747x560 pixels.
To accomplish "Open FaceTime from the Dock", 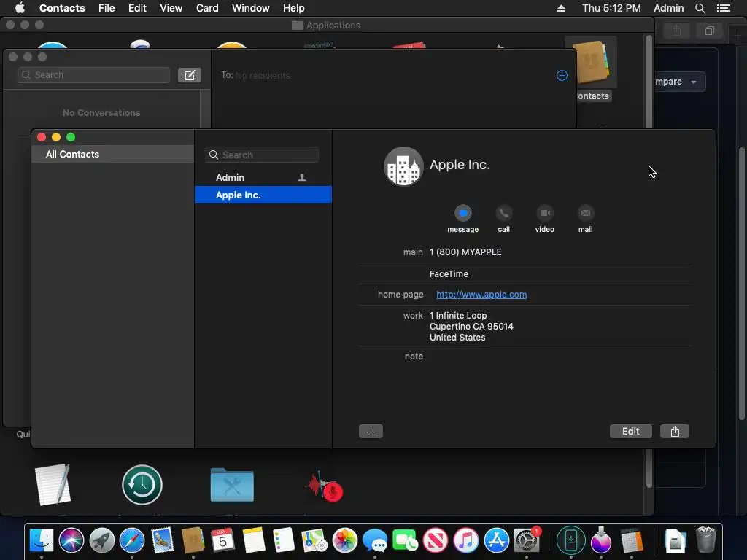I will coord(405,540).
